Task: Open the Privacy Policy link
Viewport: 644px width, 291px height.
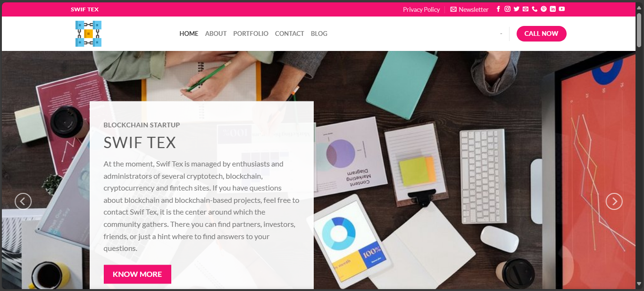Action: (421, 9)
